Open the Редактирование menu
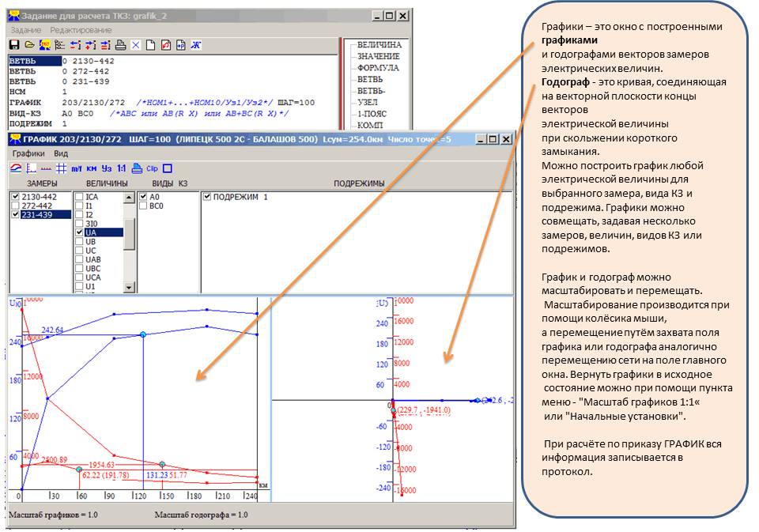The width and height of the screenshot is (759, 532). point(82,29)
